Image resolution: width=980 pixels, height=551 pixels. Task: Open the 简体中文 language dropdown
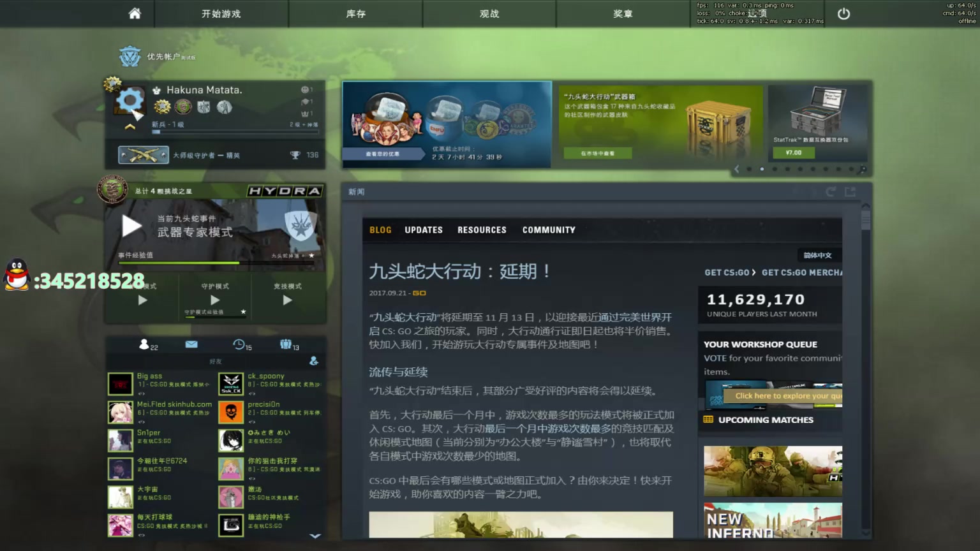[x=819, y=255]
